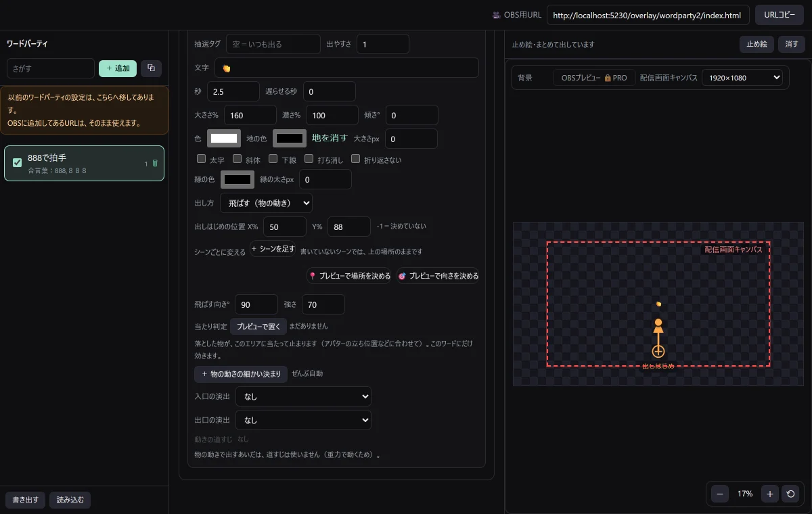Click the 強さ field showing 70

pos(323,304)
